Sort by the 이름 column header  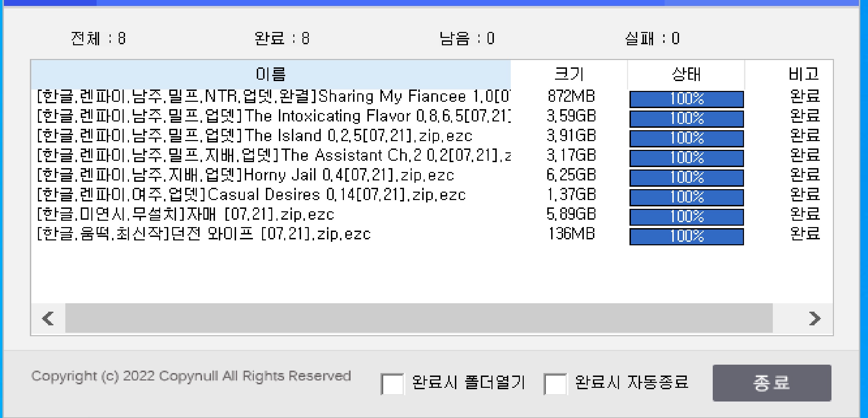[x=270, y=74]
